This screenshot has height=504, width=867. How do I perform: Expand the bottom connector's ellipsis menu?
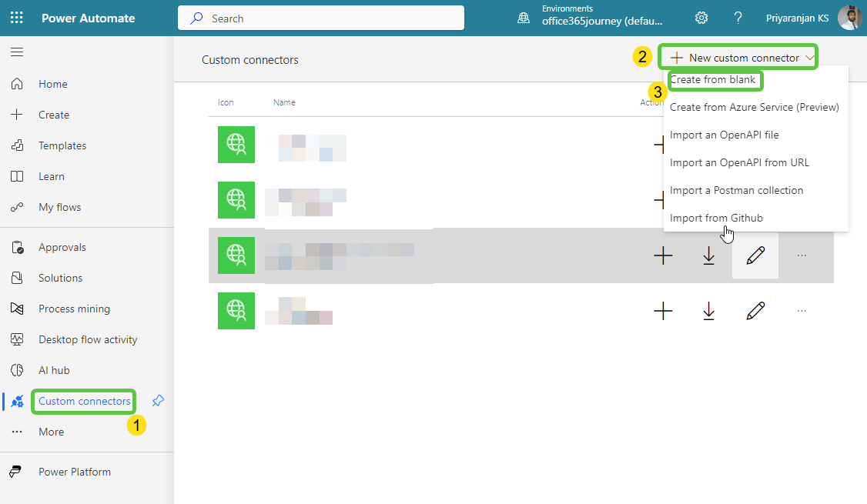coord(802,311)
